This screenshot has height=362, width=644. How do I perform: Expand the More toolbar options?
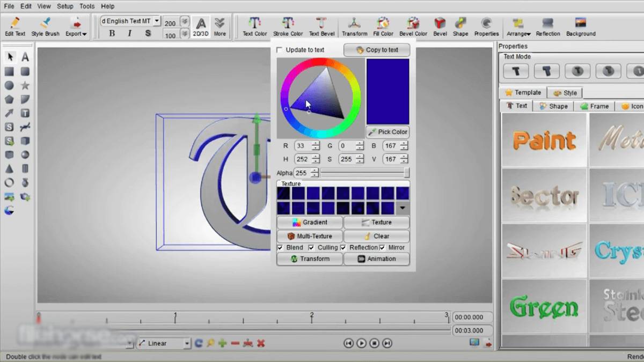[x=219, y=27]
